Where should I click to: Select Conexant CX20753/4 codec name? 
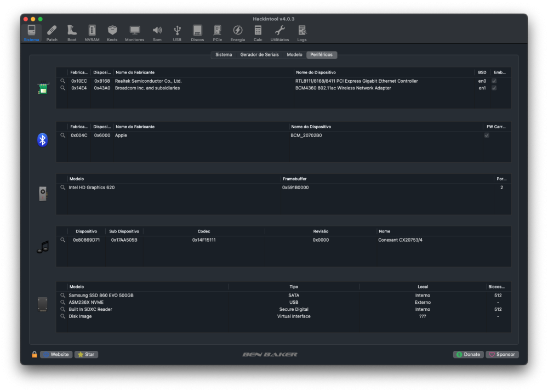pos(400,240)
